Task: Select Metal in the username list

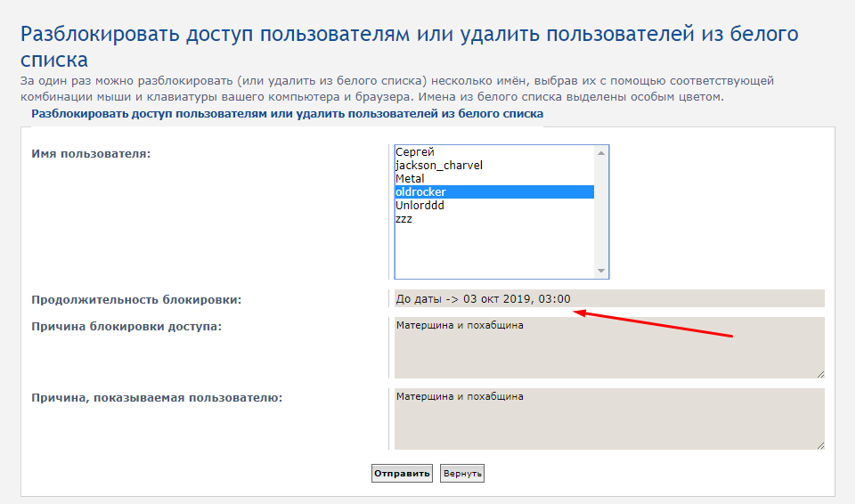Action: (494, 179)
